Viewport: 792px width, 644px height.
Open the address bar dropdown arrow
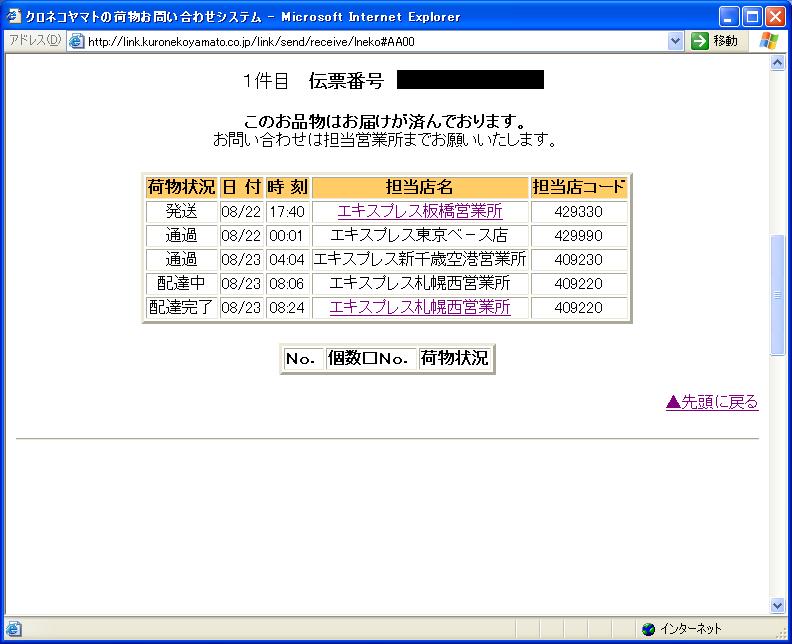pos(675,41)
